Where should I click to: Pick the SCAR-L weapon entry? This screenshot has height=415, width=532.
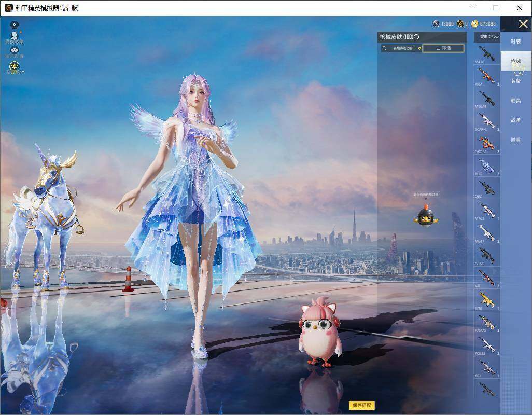tap(487, 121)
